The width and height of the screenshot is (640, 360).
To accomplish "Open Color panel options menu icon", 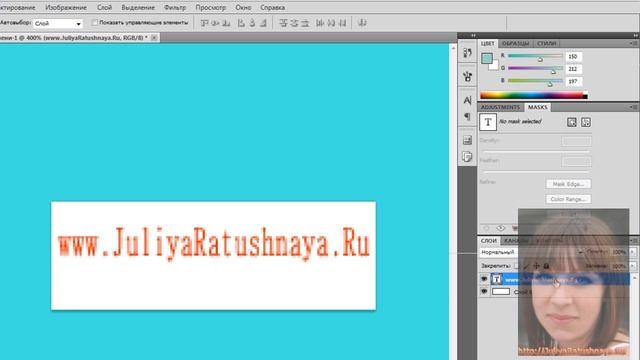I will 633,43.
